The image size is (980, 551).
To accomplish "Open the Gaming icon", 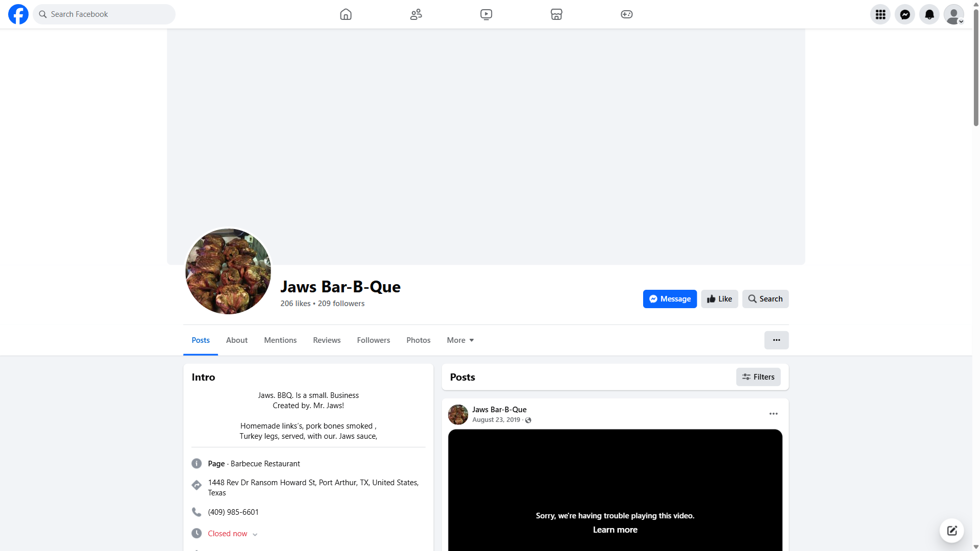I will click(x=626, y=14).
